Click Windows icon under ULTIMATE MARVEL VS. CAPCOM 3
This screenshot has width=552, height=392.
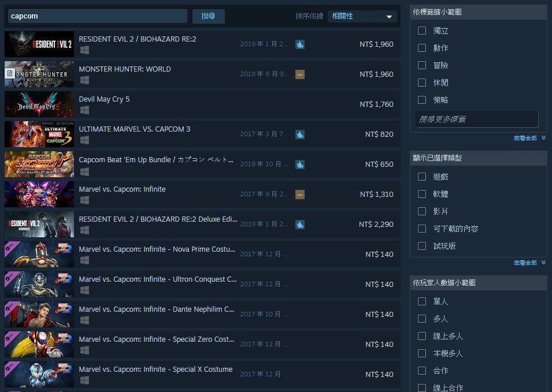click(84, 140)
